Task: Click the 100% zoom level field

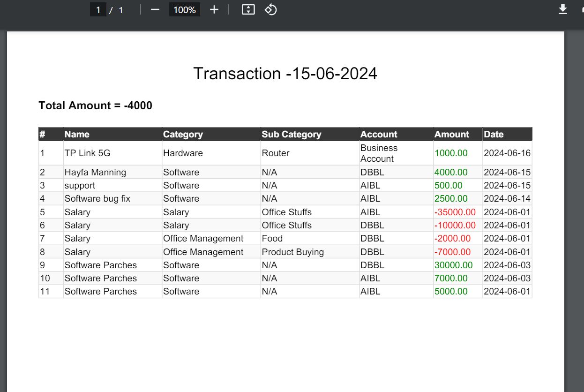Action: (184, 10)
